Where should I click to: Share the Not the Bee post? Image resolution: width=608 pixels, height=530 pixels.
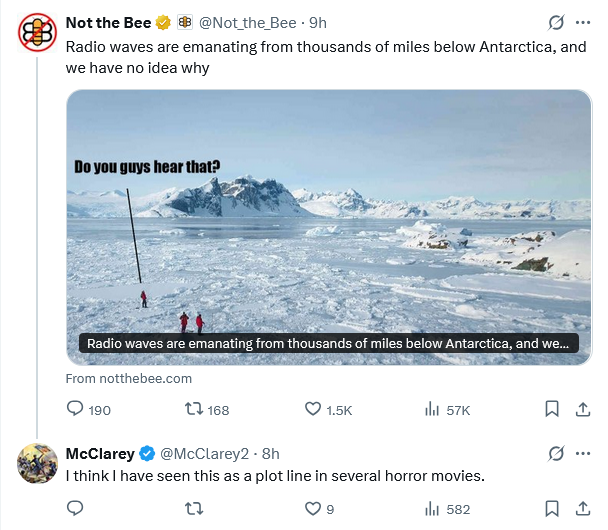click(x=582, y=409)
